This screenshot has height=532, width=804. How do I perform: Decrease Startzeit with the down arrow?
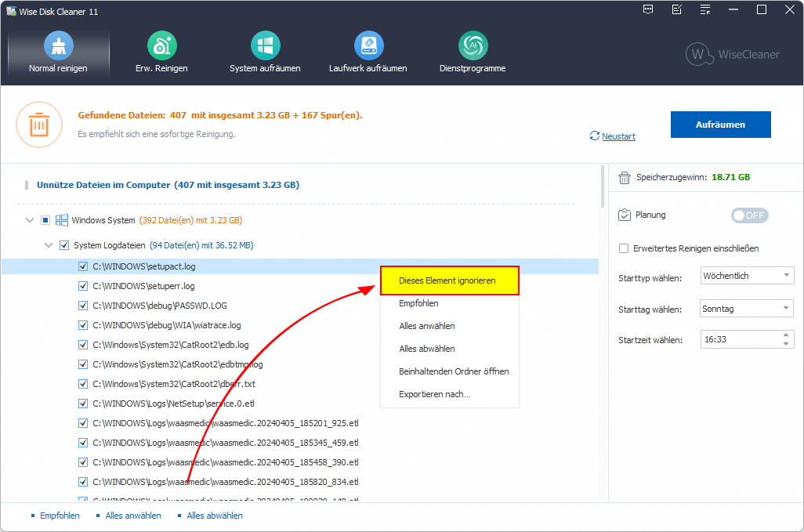(x=786, y=344)
